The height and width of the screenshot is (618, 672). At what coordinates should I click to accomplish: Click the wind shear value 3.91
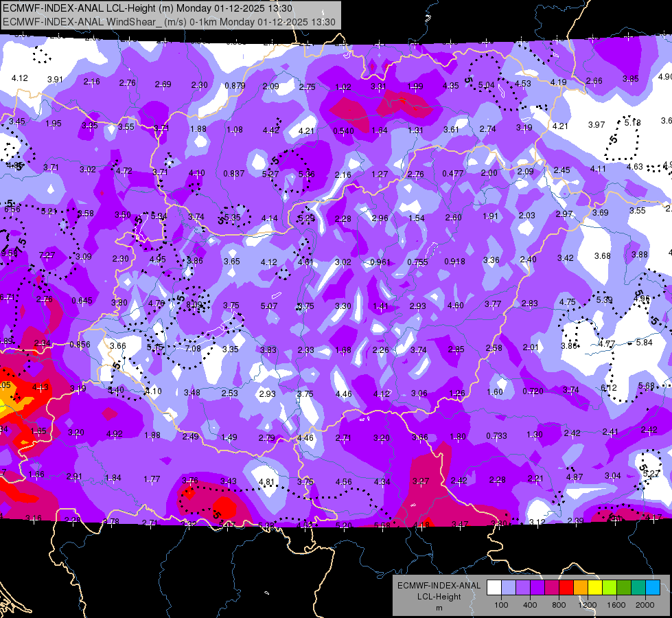pyautogui.click(x=55, y=80)
